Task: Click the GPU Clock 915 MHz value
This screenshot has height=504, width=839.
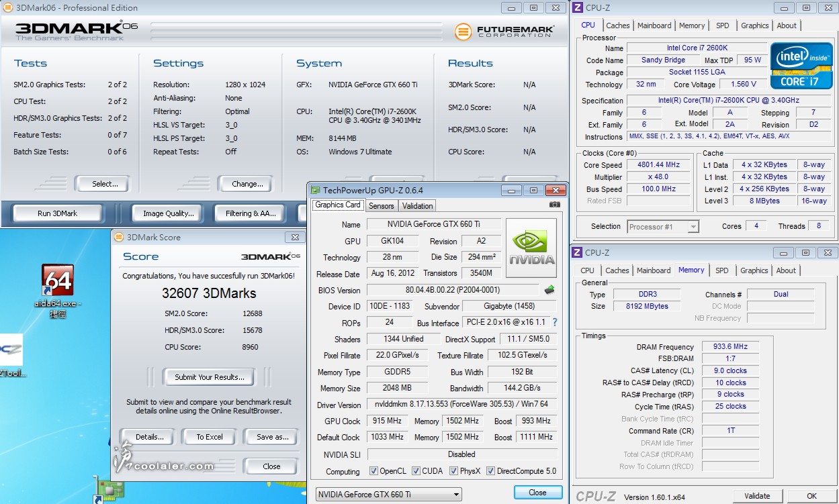Action: point(386,421)
